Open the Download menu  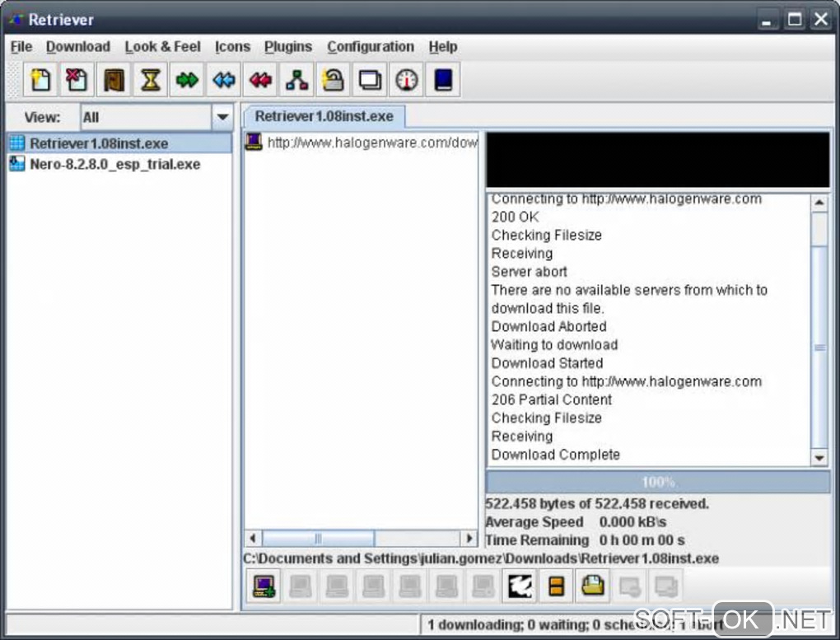pyautogui.click(x=78, y=47)
